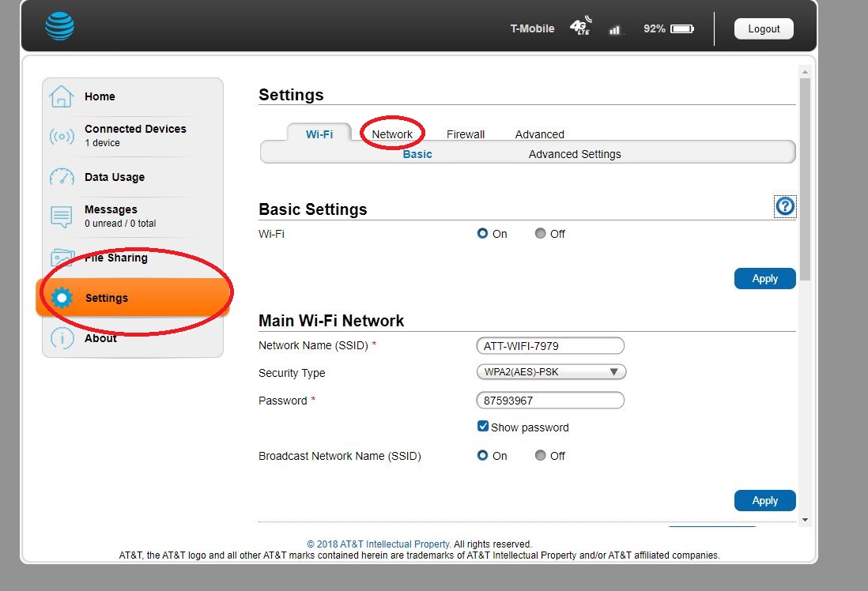Screen dimensions: 868x591
Task: Switch to the Network tab
Action: point(392,134)
